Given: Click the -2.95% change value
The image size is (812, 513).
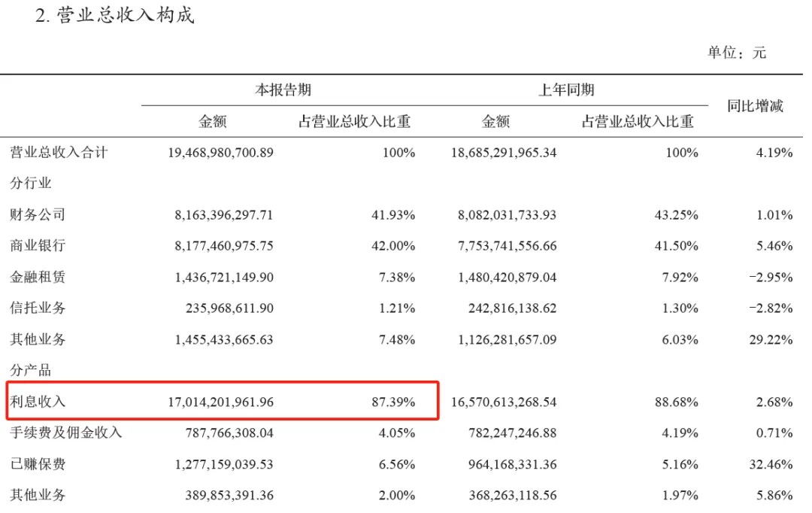Looking at the screenshot, I should [x=770, y=277].
